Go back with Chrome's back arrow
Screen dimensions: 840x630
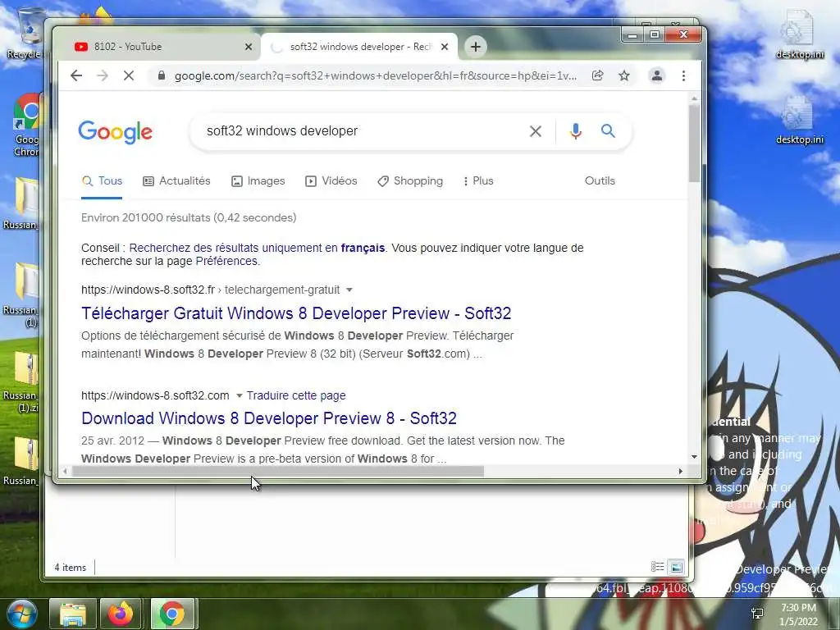pos(76,75)
